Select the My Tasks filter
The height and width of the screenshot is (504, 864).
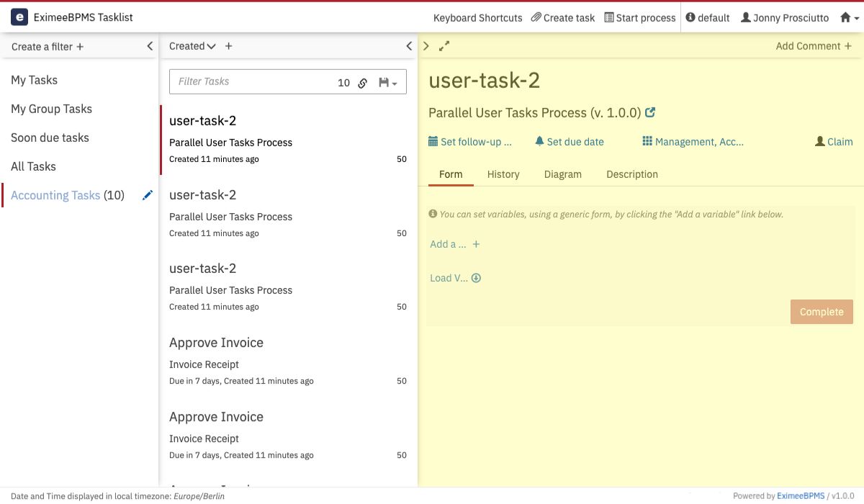pyautogui.click(x=35, y=80)
